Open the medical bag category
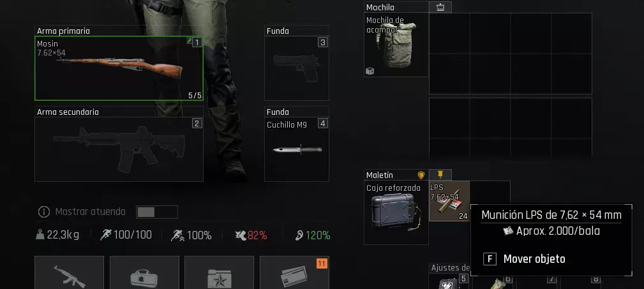 click(145, 272)
